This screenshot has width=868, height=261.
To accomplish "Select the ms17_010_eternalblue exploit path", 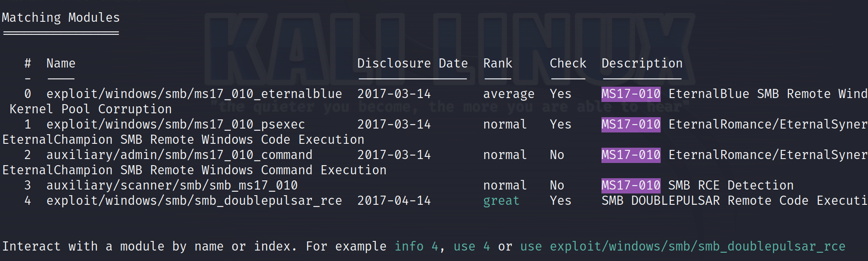I will [x=194, y=94].
